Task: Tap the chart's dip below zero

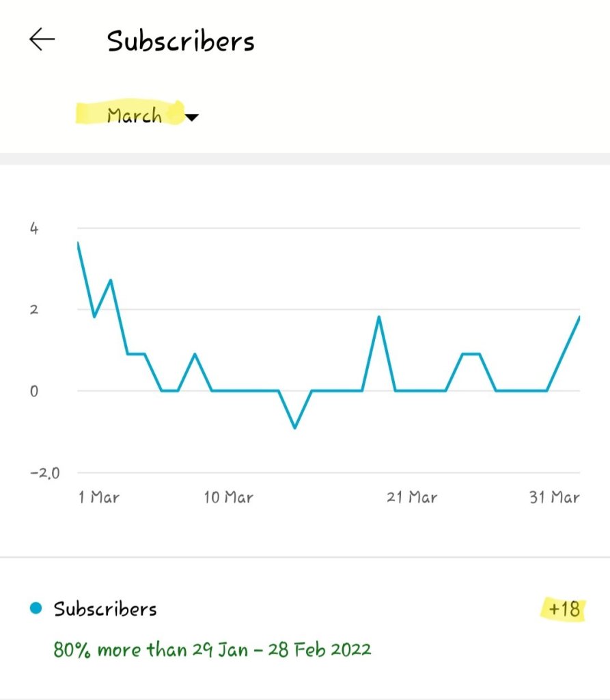Action: 294,428
